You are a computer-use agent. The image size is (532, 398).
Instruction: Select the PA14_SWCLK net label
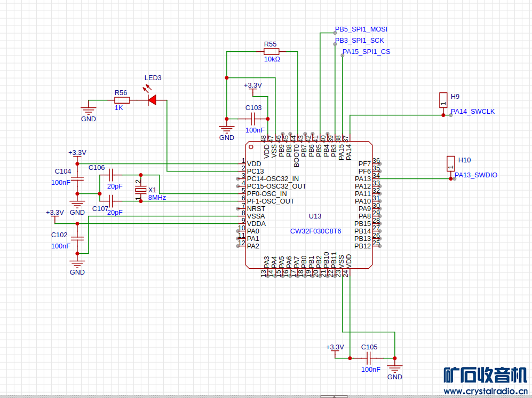[x=473, y=112]
